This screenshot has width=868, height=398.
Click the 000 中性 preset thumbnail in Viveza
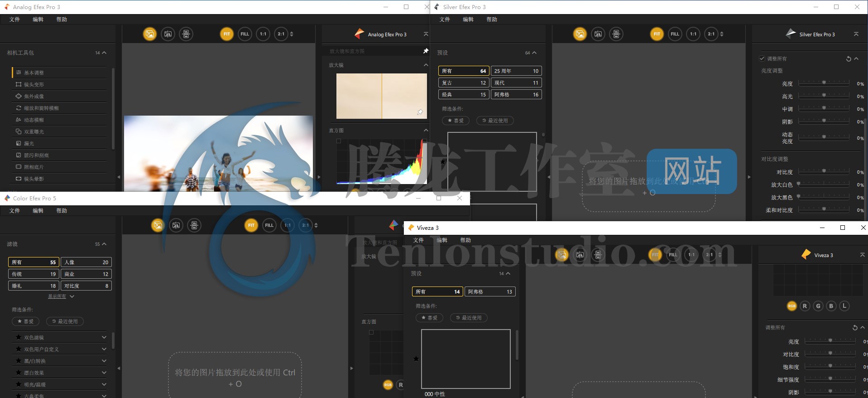click(466, 359)
